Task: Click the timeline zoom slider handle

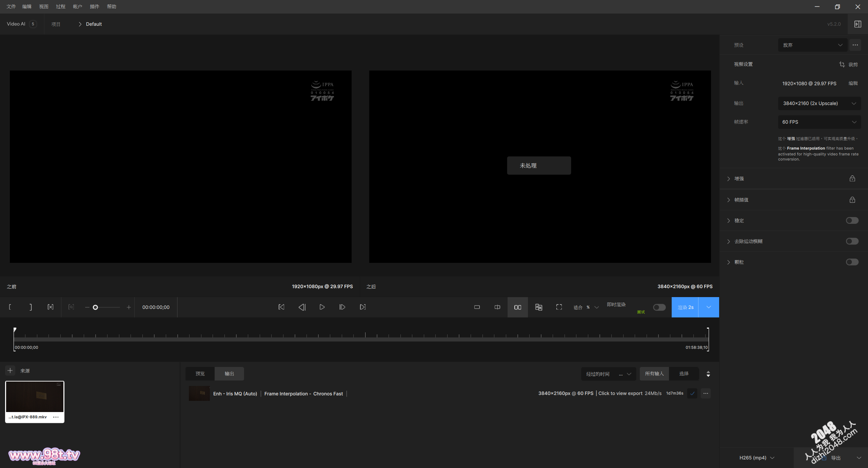Action: (95, 307)
